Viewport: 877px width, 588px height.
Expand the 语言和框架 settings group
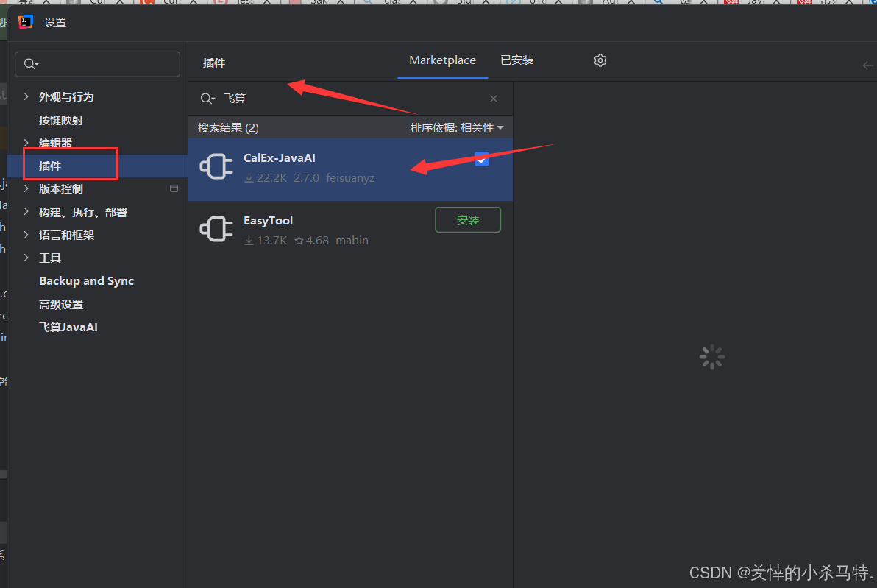point(26,235)
